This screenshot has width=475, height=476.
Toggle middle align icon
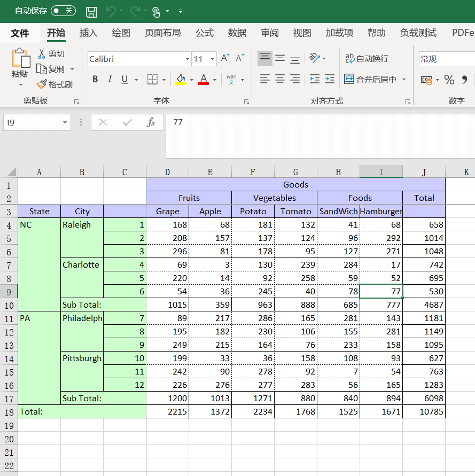280,58
